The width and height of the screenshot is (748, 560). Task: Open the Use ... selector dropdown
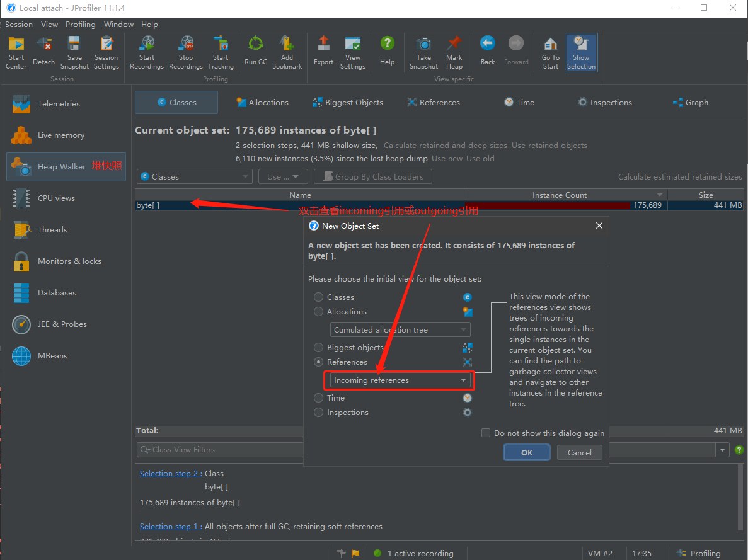click(282, 176)
